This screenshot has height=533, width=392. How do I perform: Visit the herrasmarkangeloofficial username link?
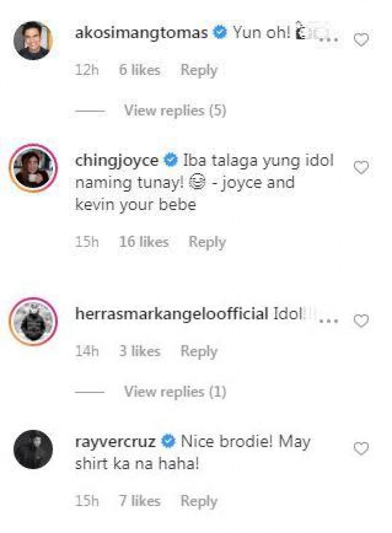[x=172, y=314]
